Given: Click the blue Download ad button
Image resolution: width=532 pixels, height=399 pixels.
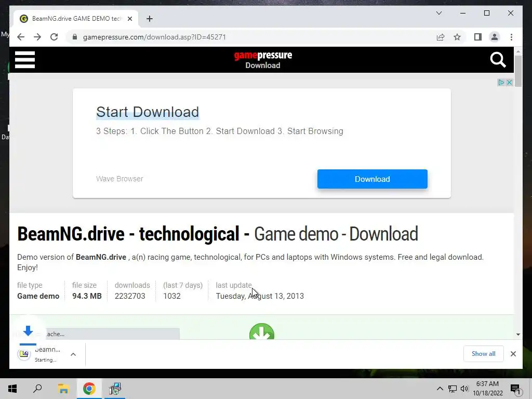Looking at the screenshot, I should (x=372, y=179).
